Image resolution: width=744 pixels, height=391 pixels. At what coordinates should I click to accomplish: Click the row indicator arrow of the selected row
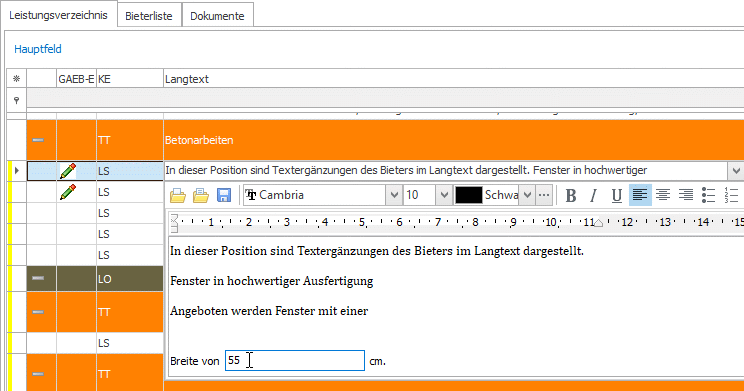tap(17, 170)
